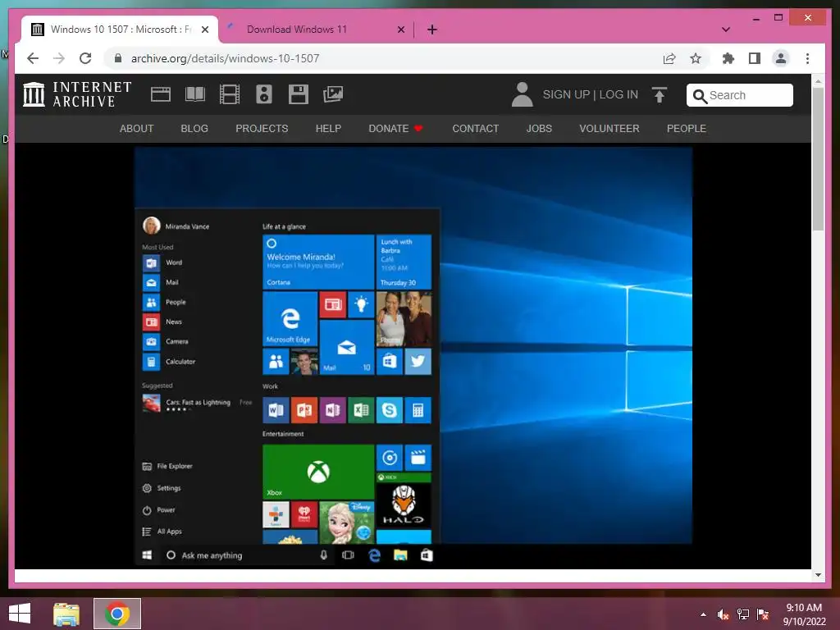Click the Log In link
Screen dimensions: 840x630
pyautogui.click(x=619, y=95)
